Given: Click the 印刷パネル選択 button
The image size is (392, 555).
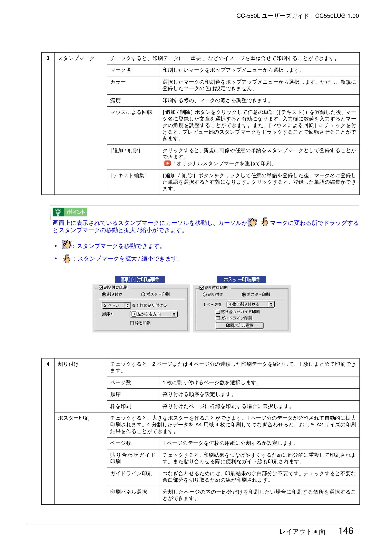Looking at the screenshot, I should pos(240,325).
